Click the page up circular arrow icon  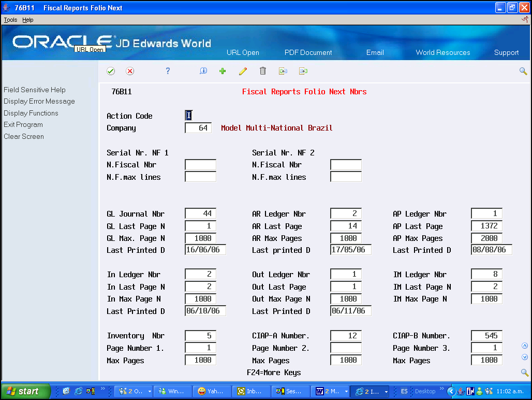[x=525, y=346]
